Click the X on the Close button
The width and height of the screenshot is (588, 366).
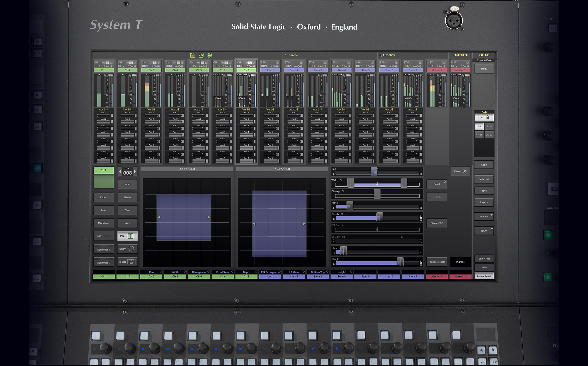(465, 171)
